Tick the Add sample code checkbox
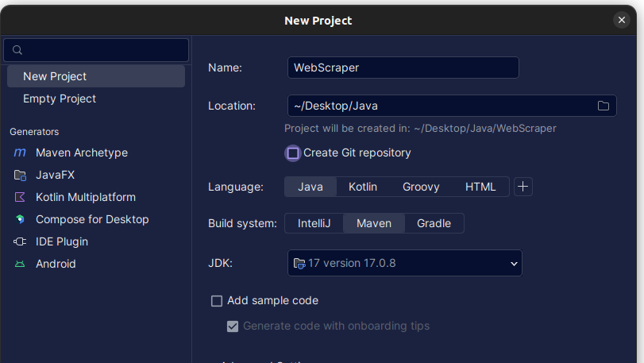This screenshot has width=644, height=363. point(217,301)
